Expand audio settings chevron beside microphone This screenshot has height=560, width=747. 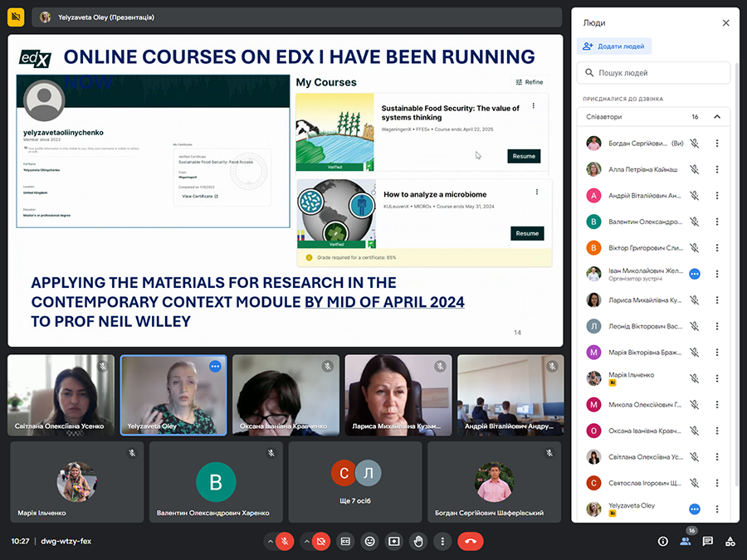click(270, 542)
